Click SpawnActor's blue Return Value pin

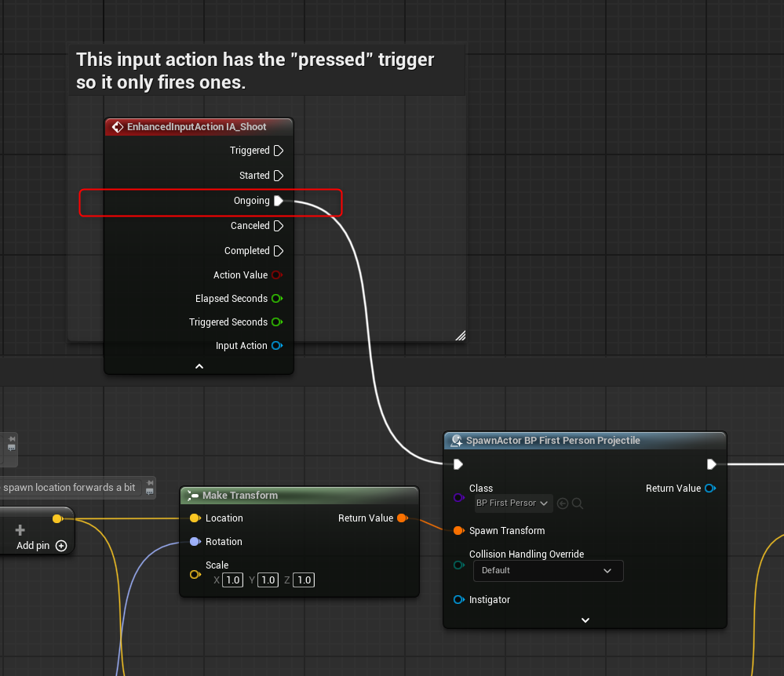(710, 488)
